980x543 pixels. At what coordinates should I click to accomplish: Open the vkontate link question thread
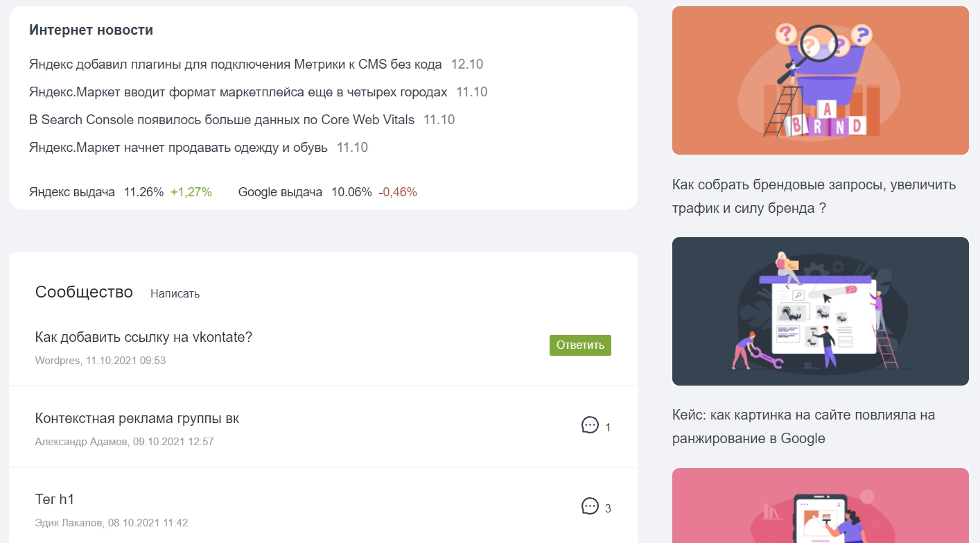tap(143, 338)
